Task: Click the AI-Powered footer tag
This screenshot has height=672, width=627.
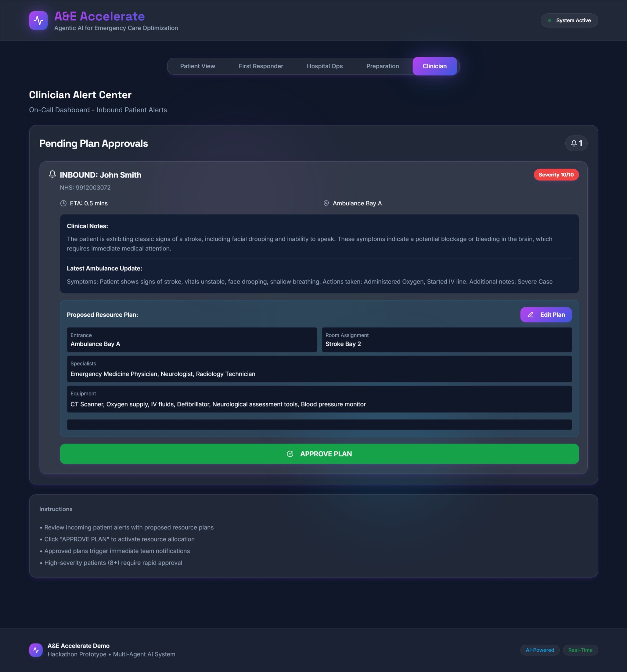Action: click(x=539, y=650)
